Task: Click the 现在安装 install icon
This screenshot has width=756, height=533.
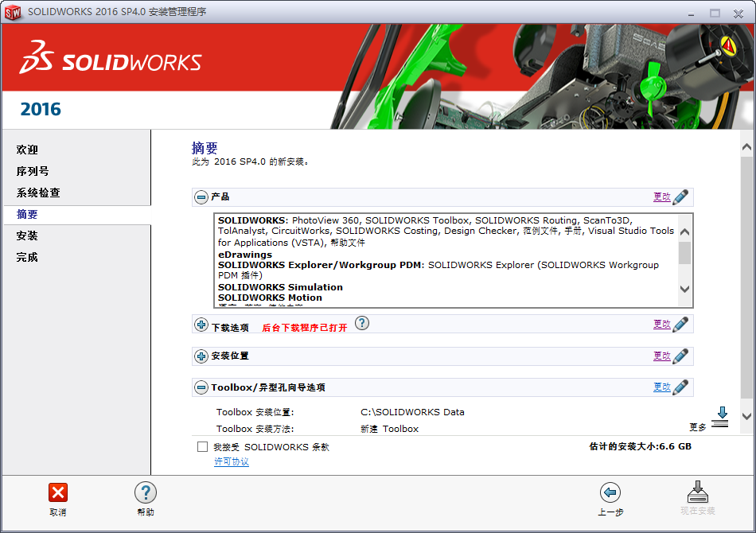Action: click(698, 492)
